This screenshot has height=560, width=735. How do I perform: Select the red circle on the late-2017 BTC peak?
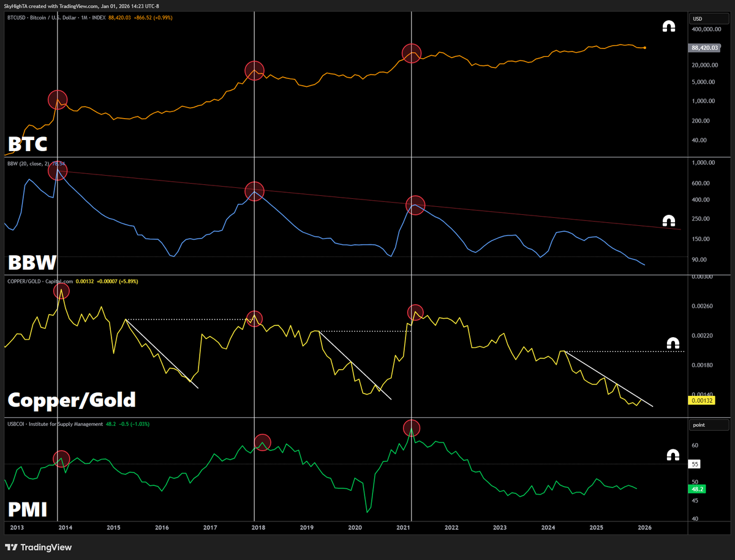point(255,71)
